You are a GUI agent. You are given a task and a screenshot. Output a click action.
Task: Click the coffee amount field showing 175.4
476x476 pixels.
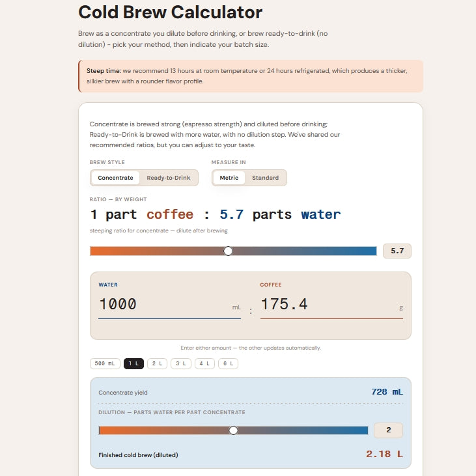(x=331, y=305)
